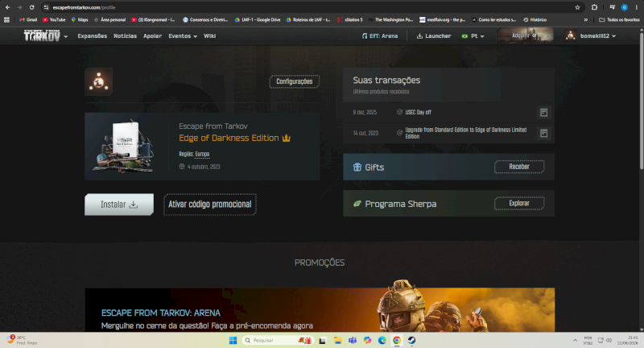Viewport: 644px width, 348px height.
Task: Open receipt icon for USEC Day off
Action: pos(544,113)
